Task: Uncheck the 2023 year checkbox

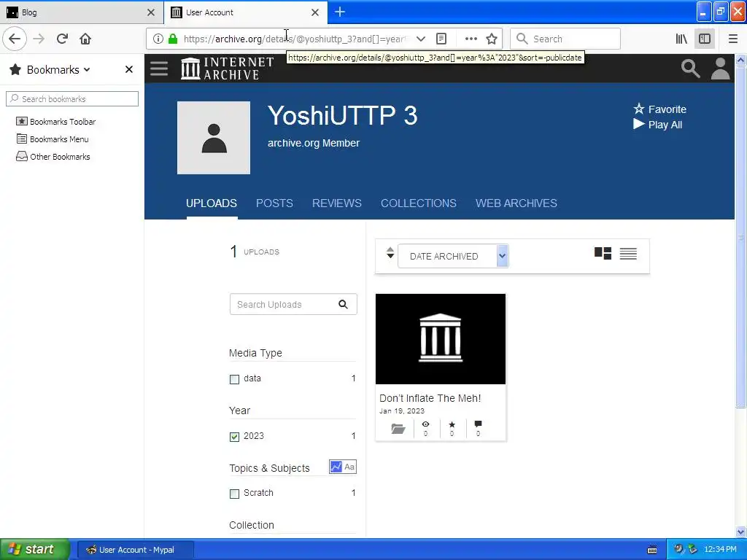Action: tap(234, 437)
